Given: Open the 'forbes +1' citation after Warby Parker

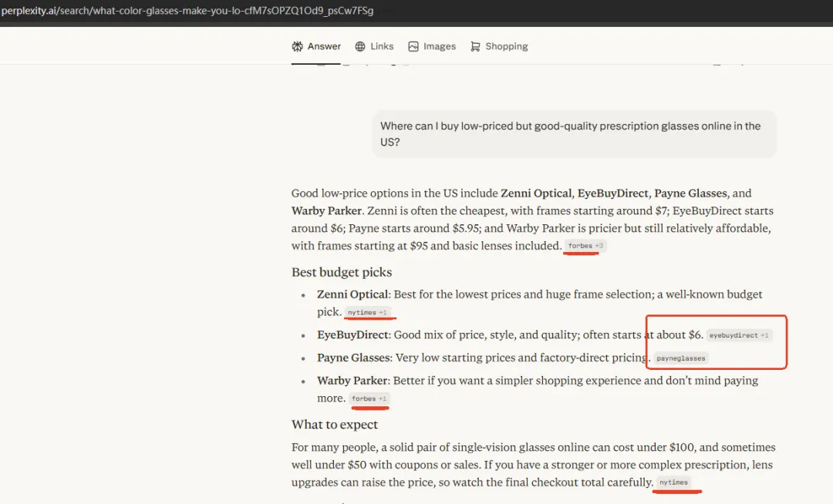Looking at the screenshot, I should 369,398.
